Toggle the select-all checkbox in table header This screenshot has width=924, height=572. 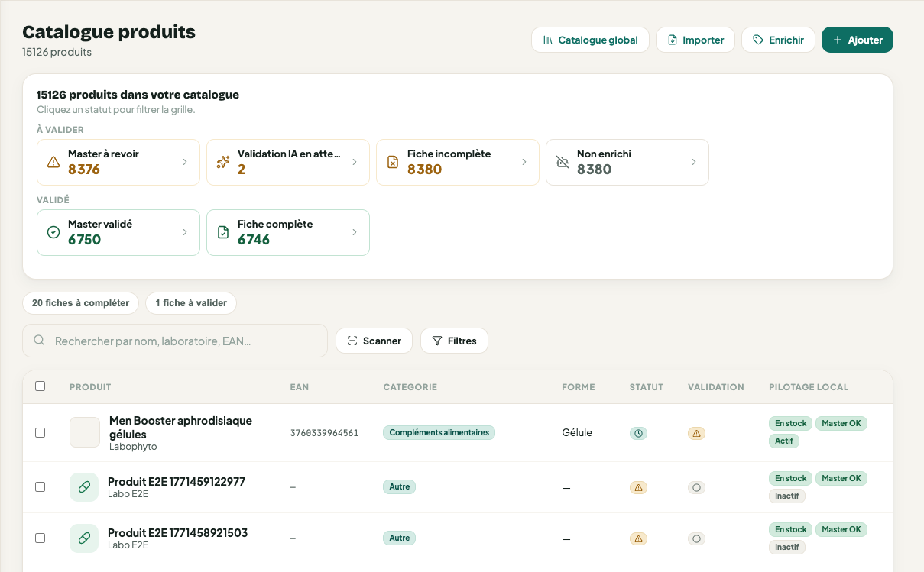[x=40, y=386]
